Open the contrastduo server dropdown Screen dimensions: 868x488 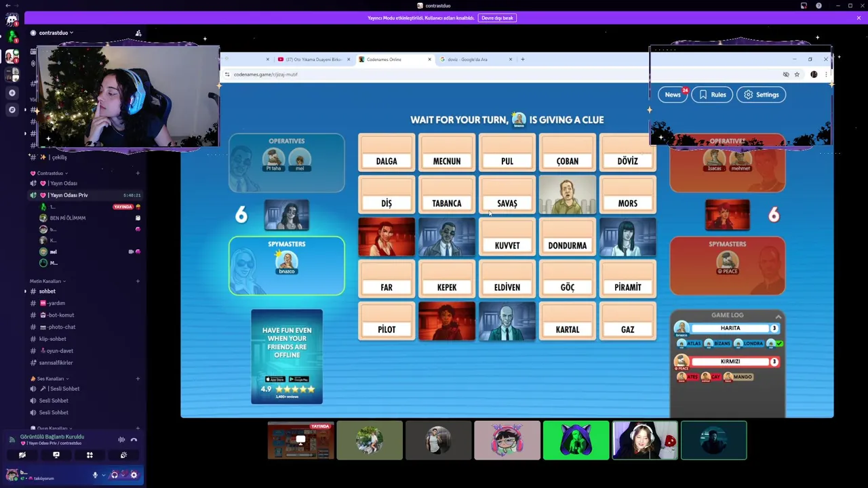click(56, 33)
